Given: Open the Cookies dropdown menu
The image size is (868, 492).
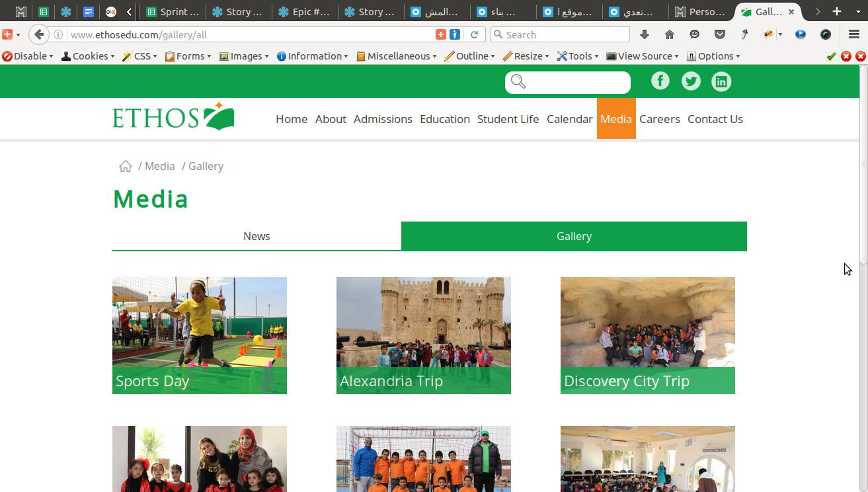Looking at the screenshot, I should [88, 56].
